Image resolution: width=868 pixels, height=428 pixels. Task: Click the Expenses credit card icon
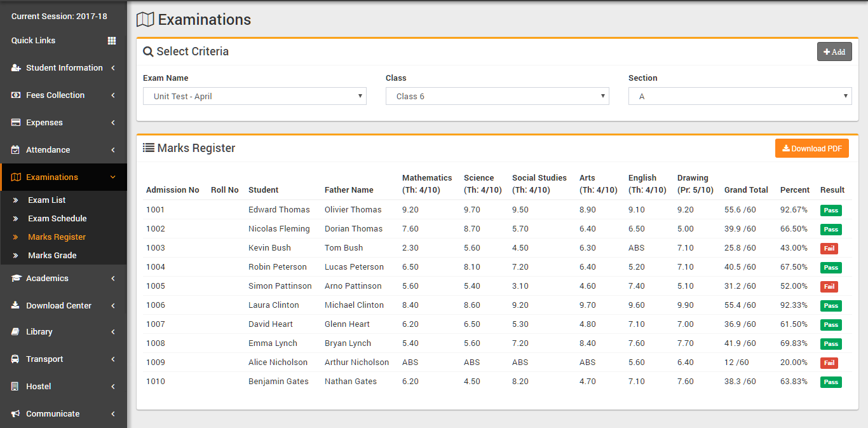16,123
